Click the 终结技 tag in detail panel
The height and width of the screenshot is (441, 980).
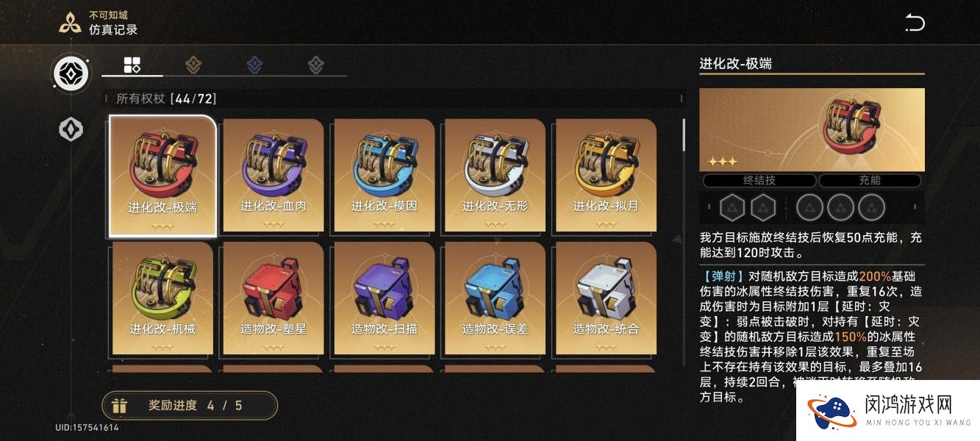pos(759,180)
